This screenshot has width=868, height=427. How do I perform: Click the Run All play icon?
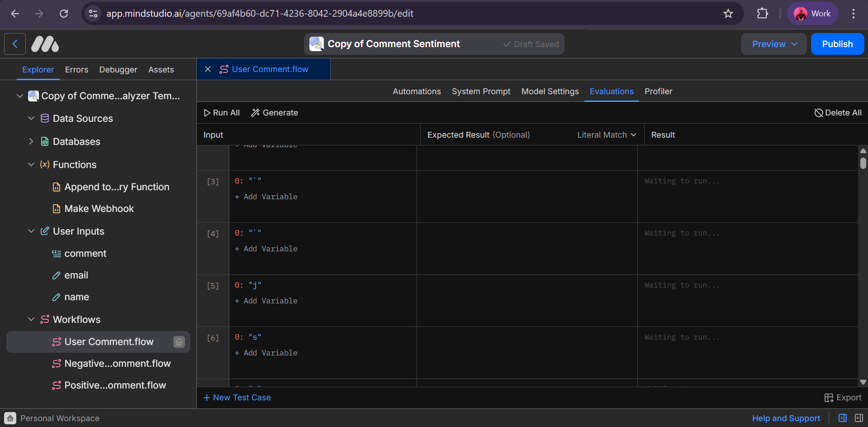pyautogui.click(x=207, y=113)
